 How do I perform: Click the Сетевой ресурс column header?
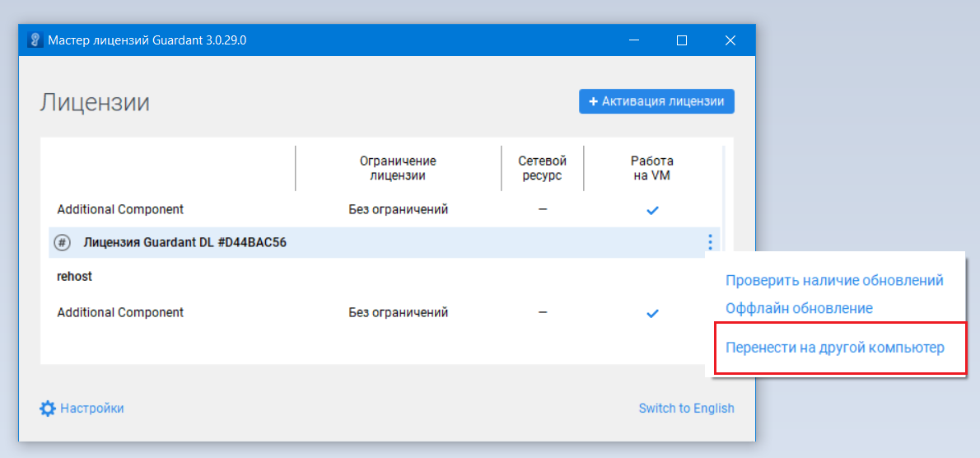pos(542,168)
